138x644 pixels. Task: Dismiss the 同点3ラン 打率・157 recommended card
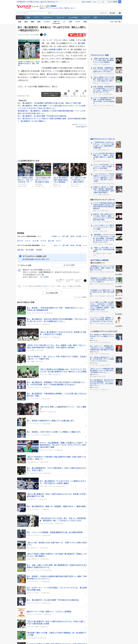click(x=33, y=186)
